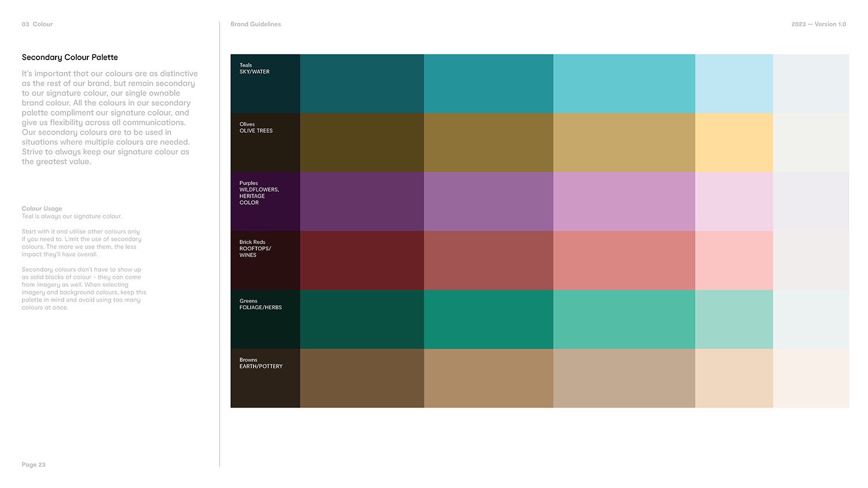The image size is (868, 488).
Task: Pick the emerald green swatch in the Greens row
Action: (x=488, y=319)
